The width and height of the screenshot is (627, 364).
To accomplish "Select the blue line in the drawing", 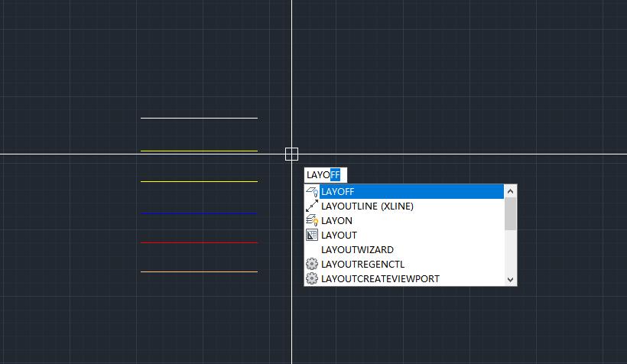I will pos(199,213).
